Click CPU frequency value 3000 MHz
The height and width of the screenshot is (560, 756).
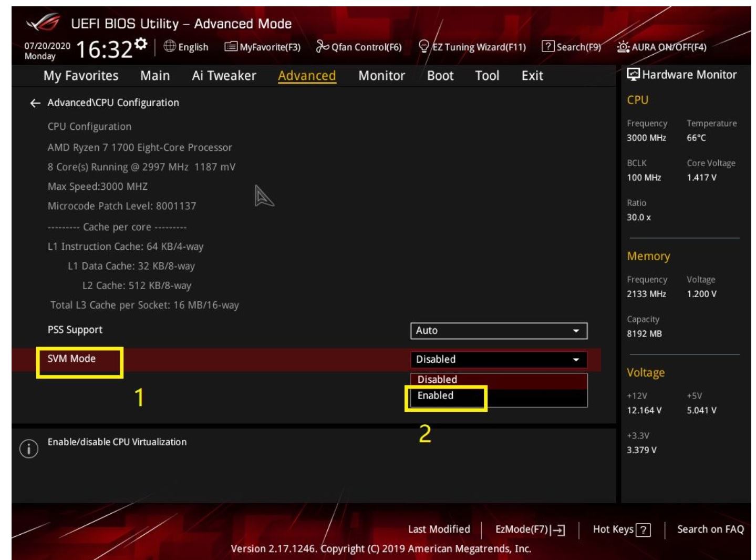(646, 138)
